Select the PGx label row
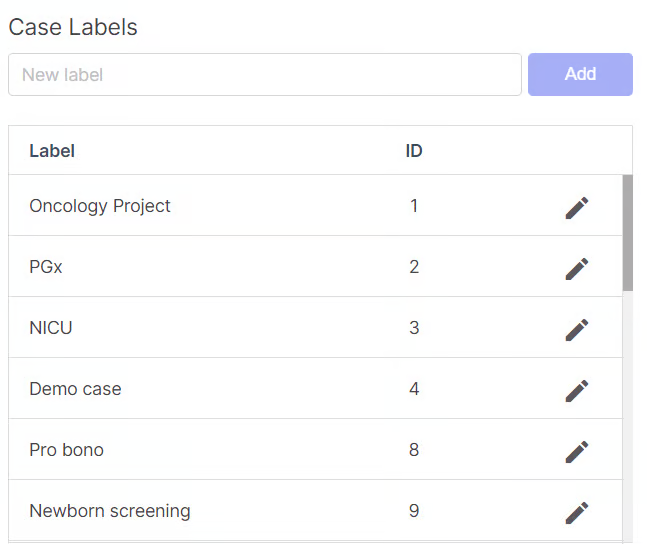Screen dimensions: 647x553 tap(46, 267)
